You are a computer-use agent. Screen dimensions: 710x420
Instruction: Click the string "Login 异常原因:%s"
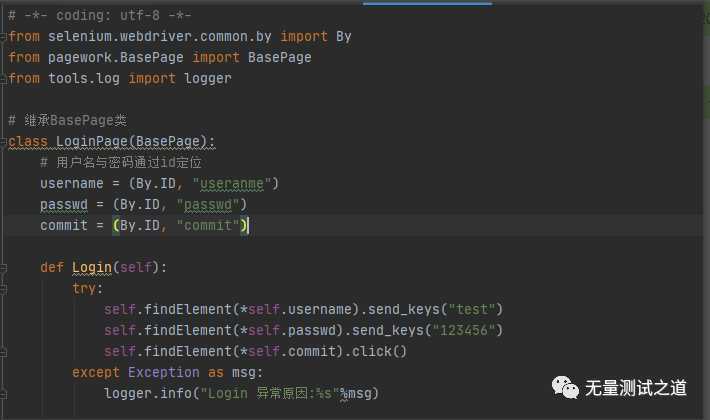click(270, 393)
